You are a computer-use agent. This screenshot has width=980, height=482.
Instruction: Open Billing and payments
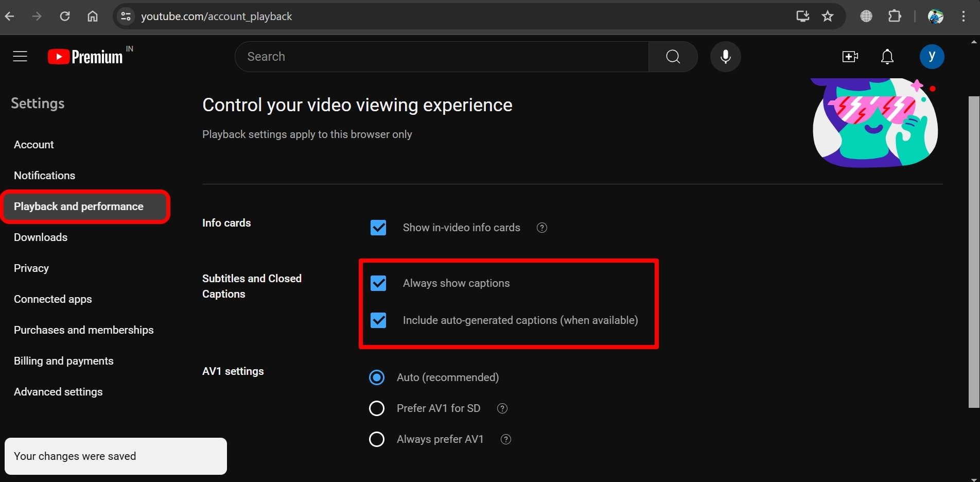[x=64, y=361]
